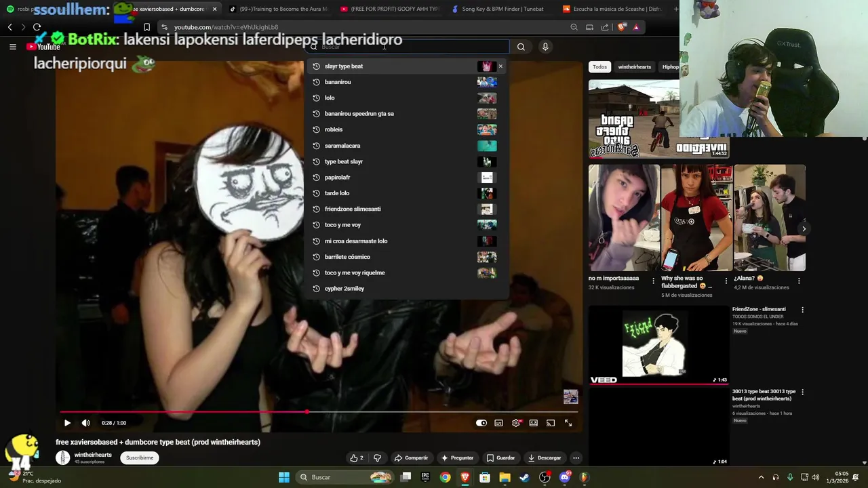Pick the 'barrilete cósmico' suggestion

click(x=407, y=257)
